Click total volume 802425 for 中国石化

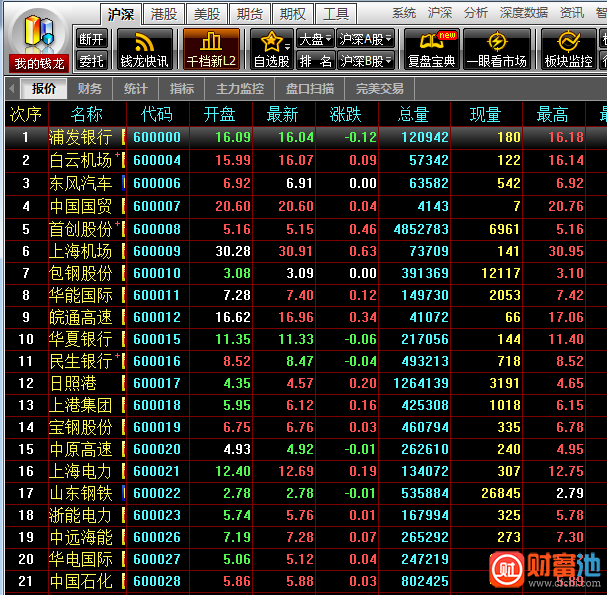click(425, 581)
